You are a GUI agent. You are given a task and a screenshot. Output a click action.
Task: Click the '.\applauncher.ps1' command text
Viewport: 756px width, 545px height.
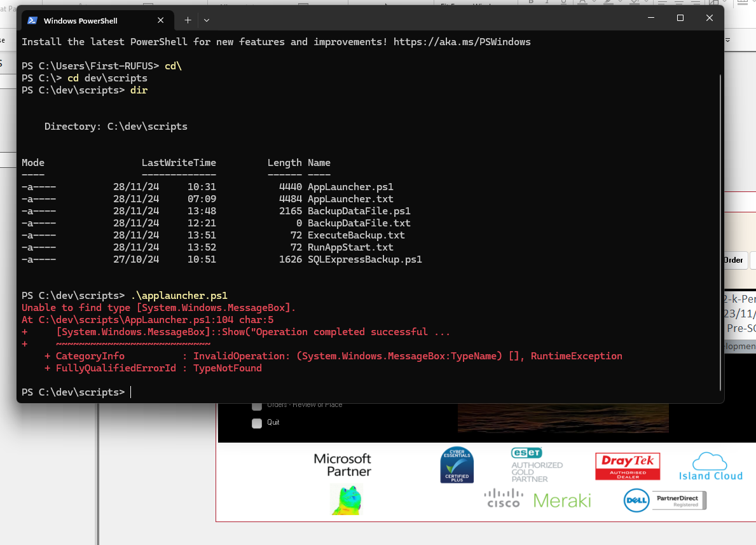pos(179,296)
